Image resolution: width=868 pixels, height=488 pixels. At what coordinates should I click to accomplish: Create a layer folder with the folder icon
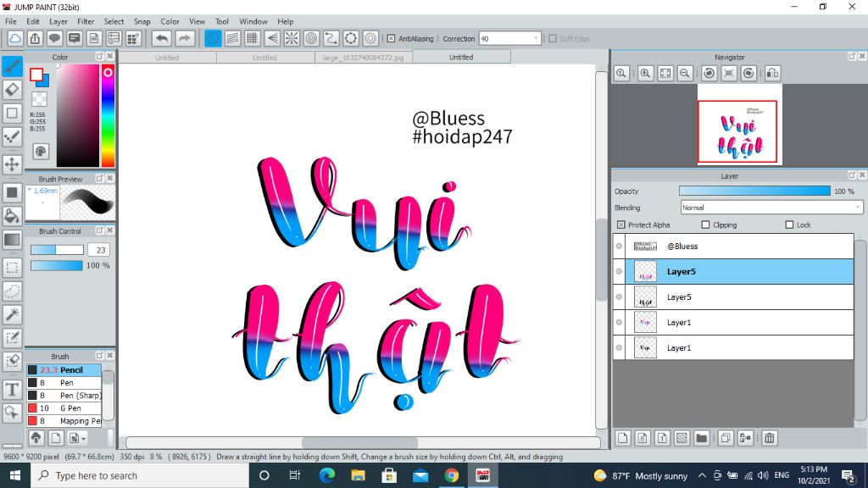coord(701,438)
